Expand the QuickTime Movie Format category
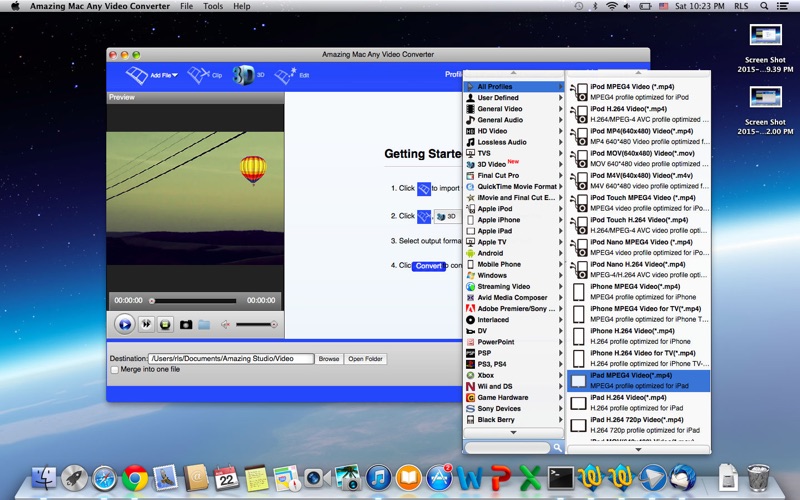800x500 pixels. point(514,187)
